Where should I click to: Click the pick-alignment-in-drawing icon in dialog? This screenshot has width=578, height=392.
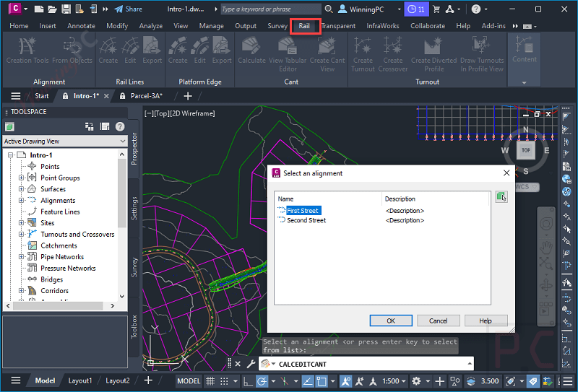pos(501,197)
